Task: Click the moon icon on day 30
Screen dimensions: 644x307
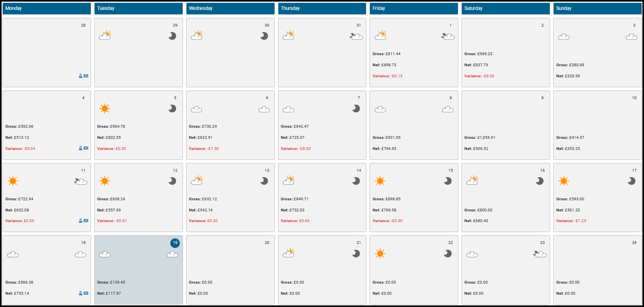Action: pyautogui.click(x=264, y=36)
